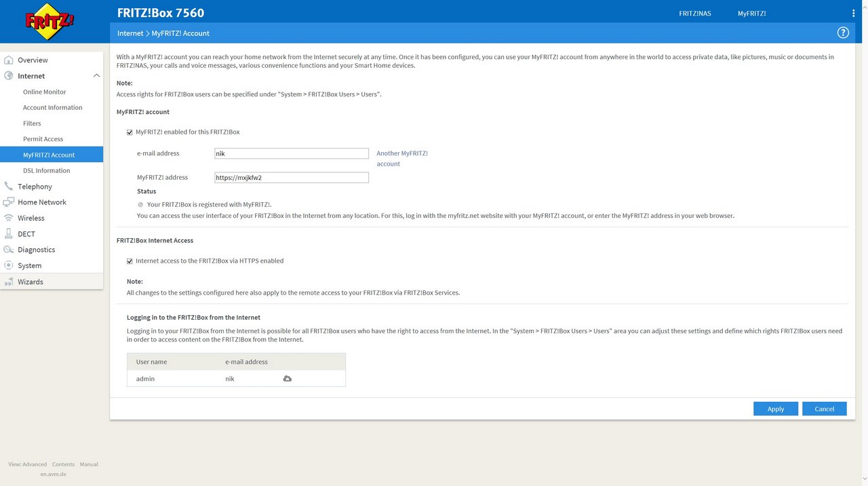Click the Overview house icon

pyautogui.click(x=9, y=60)
